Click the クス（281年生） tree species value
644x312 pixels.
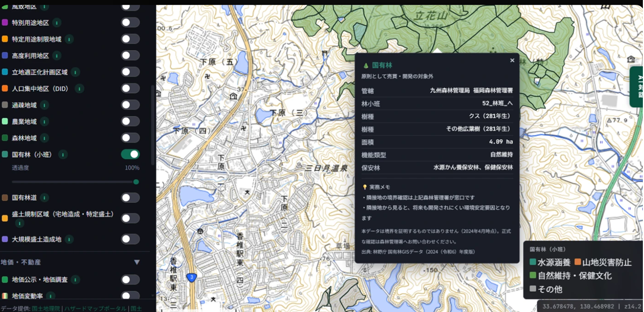tap(491, 116)
